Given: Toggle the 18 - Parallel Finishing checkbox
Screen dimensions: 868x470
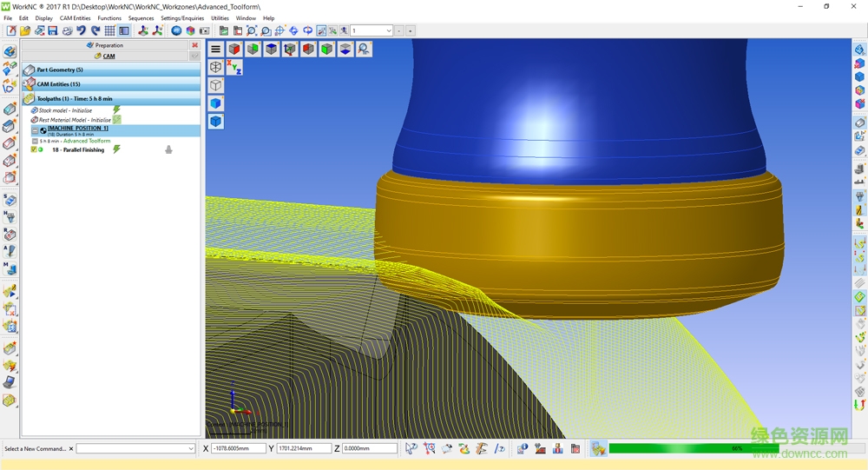Looking at the screenshot, I should click(x=34, y=149).
